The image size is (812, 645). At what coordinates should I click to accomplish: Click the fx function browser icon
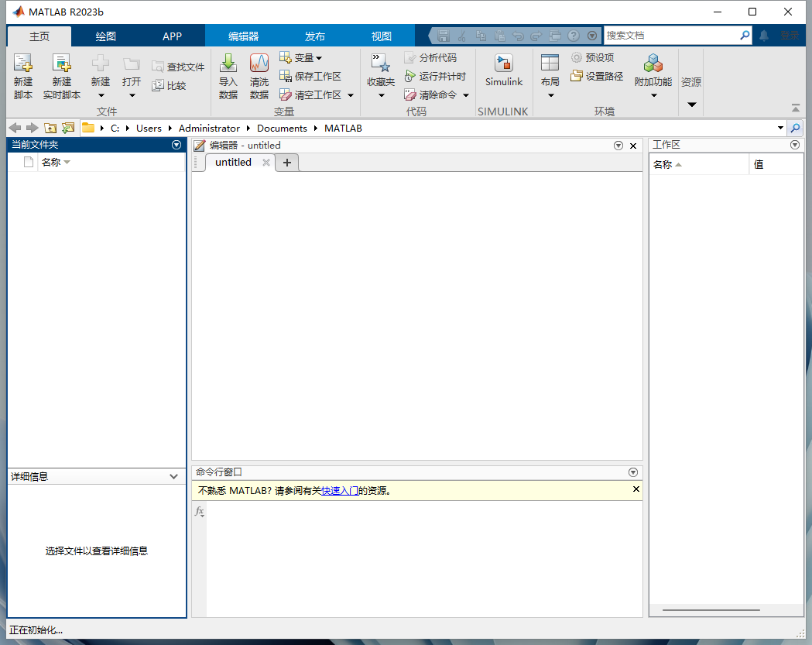click(x=200, y=512)
